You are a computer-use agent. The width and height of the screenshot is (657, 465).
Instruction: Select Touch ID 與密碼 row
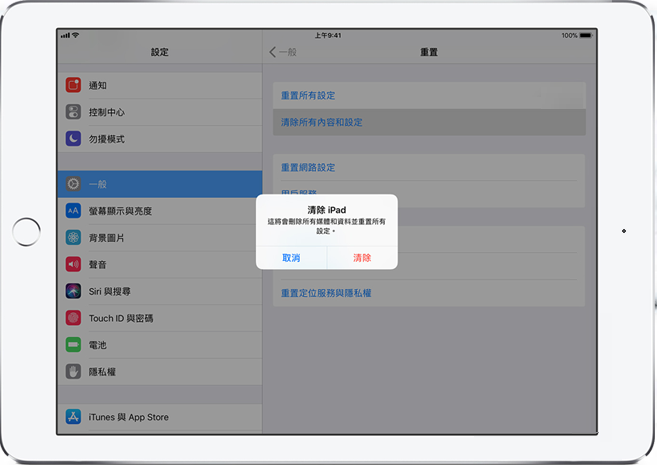point(160,318)
